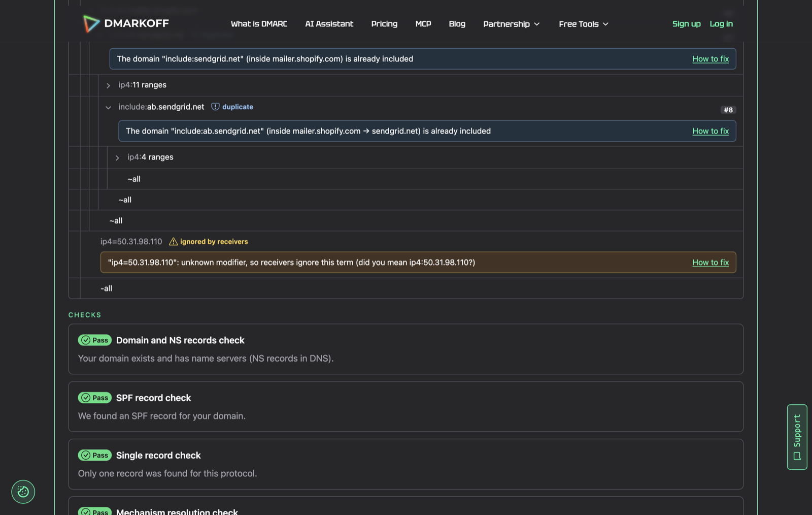Click Pass badge on Domain and NS records check
The image size is (812, 515).
tap(95, 340)
